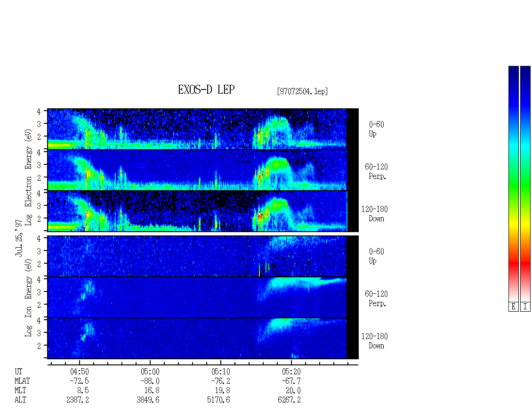Select the MLAT value -67.7
The width and height of the screenshot is (532, 412).
(291, 381)
